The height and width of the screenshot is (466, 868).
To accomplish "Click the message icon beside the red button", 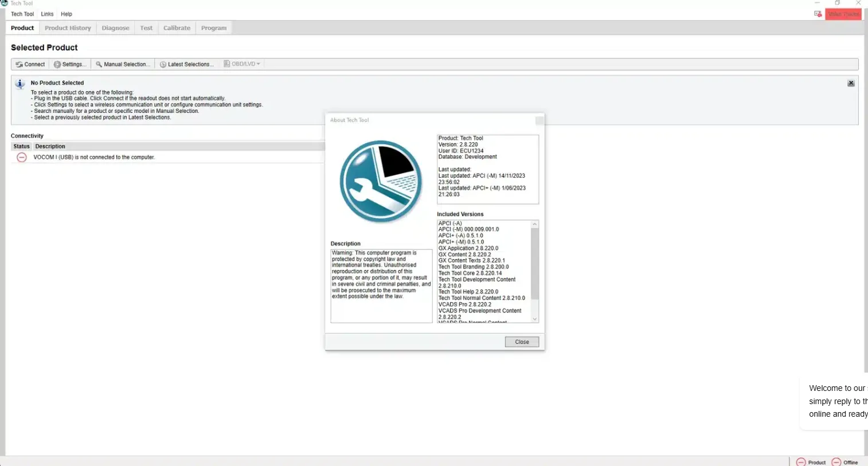I will (818, 14).
